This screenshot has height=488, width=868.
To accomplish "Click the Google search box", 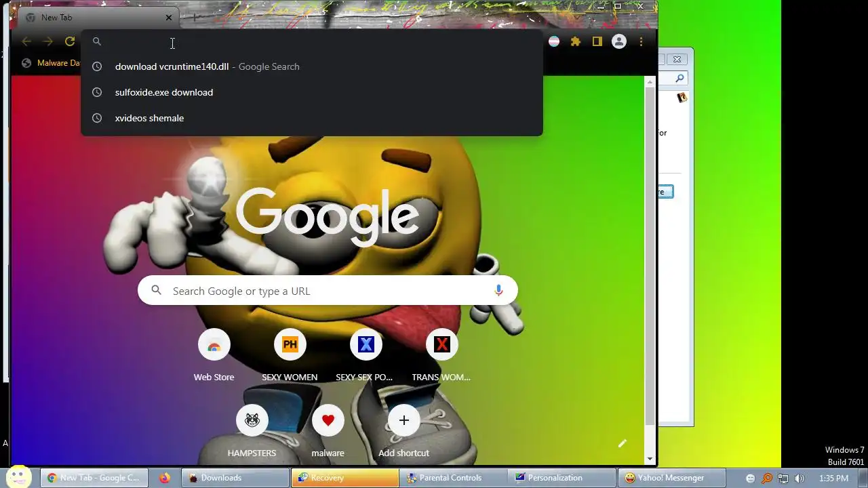I will click(328, 290).
